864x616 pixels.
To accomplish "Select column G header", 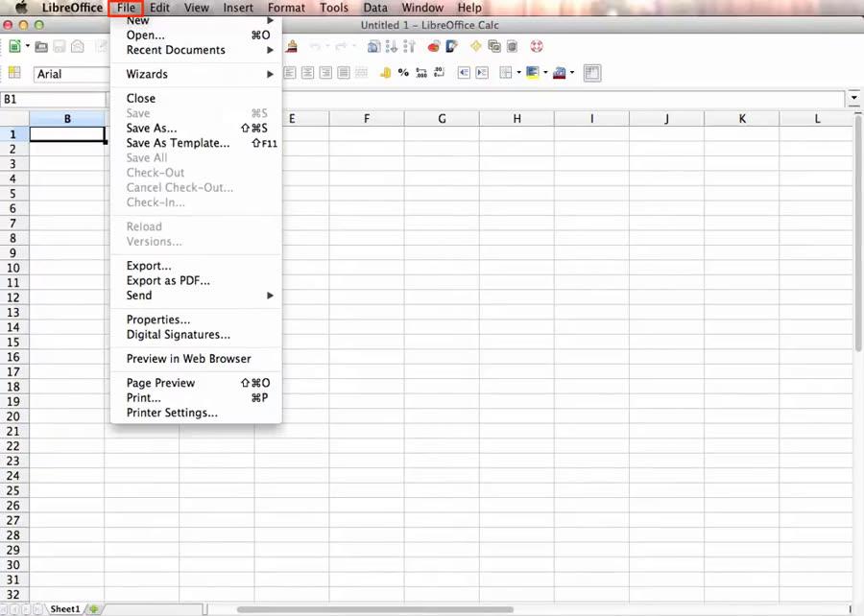I will pyautogui.click(x=442, y=118).
